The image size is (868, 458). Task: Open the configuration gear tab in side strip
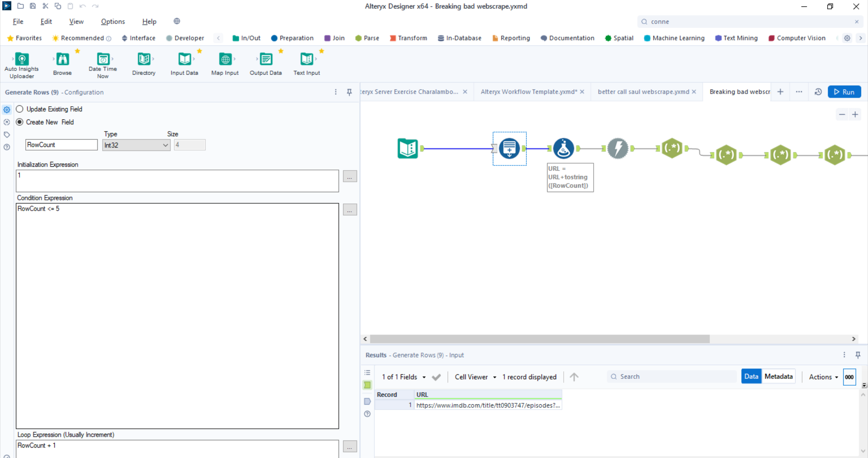pos(7,109)
